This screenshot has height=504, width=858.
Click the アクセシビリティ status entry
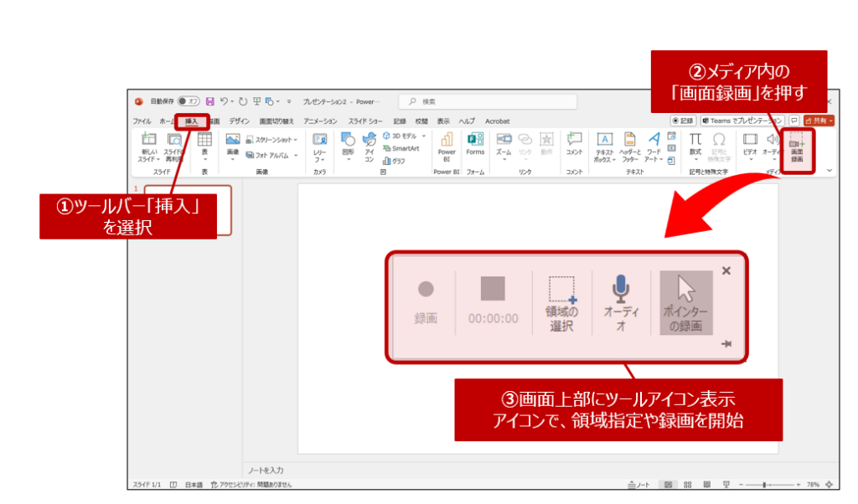click(x=251, y=485)
